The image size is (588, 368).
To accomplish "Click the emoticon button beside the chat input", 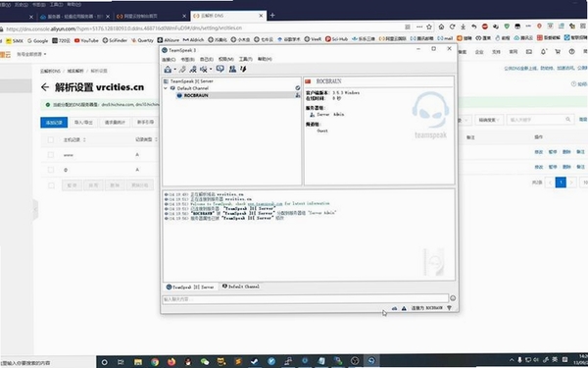I will click(453, 298).
